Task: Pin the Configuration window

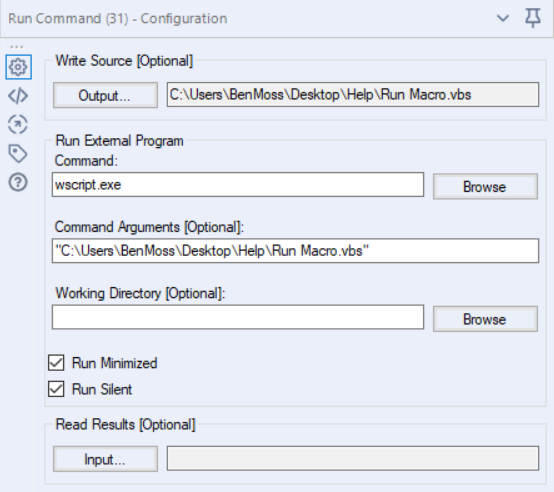Action: [x=533, y=18]
